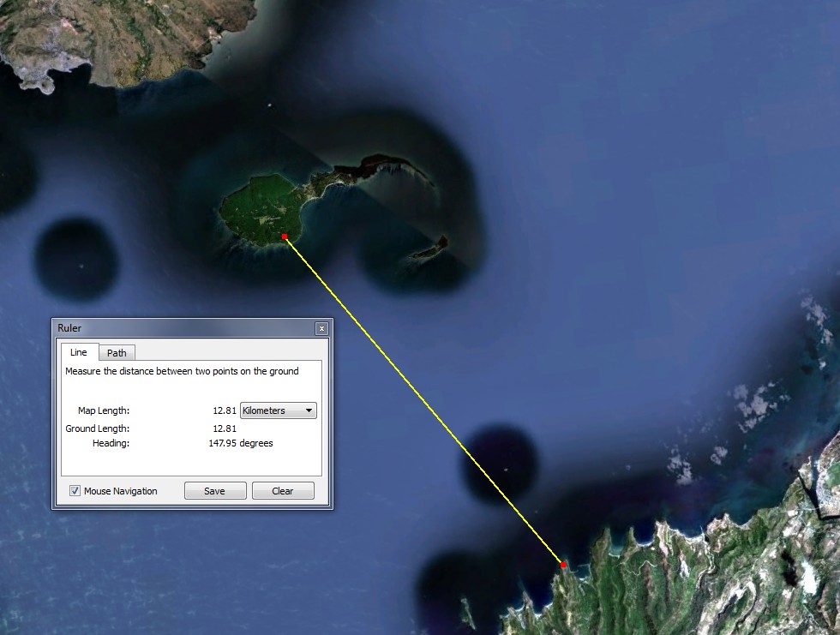Click the Map Length value 12.81
Viewport: 840px width, 635px height.
pos(225,410)
